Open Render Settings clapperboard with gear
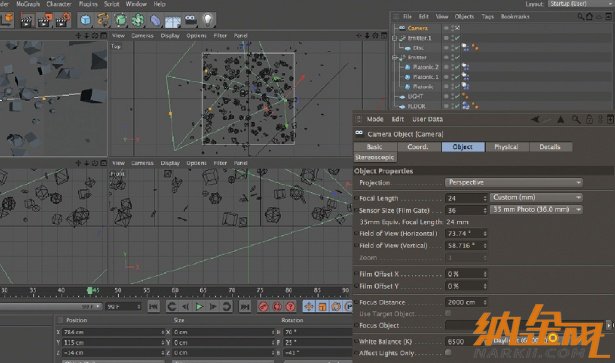The image size is (615, 363). (x=63, y=20)
